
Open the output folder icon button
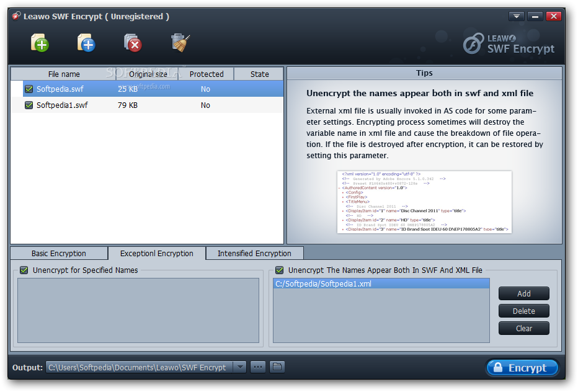pos(277,367)
